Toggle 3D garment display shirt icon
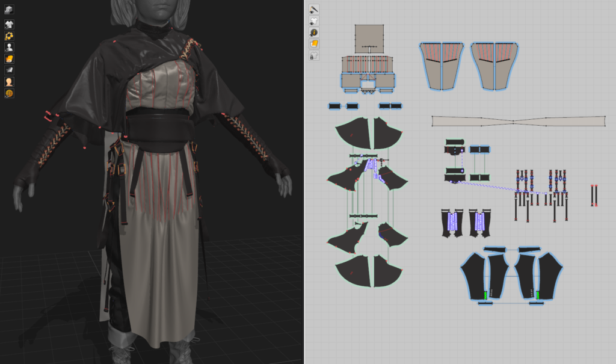 (x=8, y=25)
